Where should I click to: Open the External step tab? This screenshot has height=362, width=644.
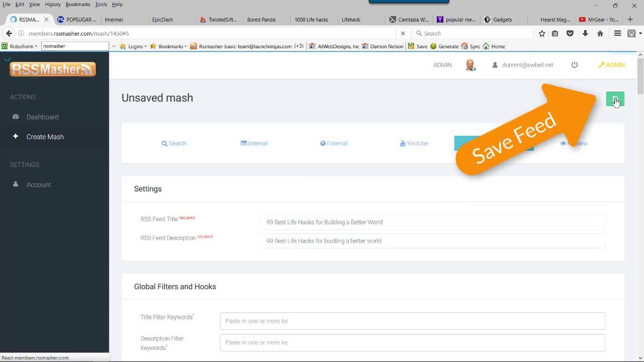(x=334, y=143)
